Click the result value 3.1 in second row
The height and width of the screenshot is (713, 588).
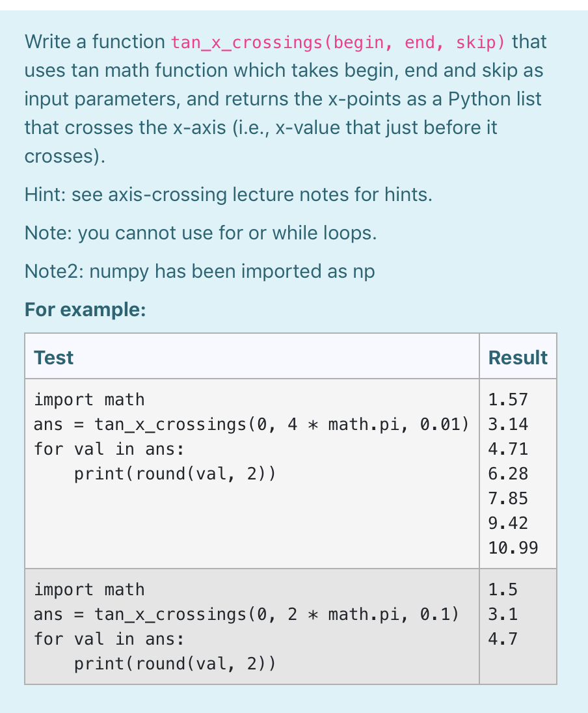pyautogui.click(x=503, y=614)
